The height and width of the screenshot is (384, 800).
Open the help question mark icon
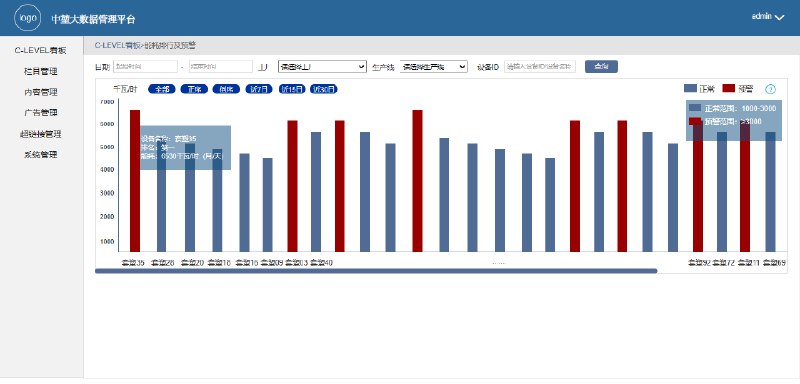coord(770,89)
